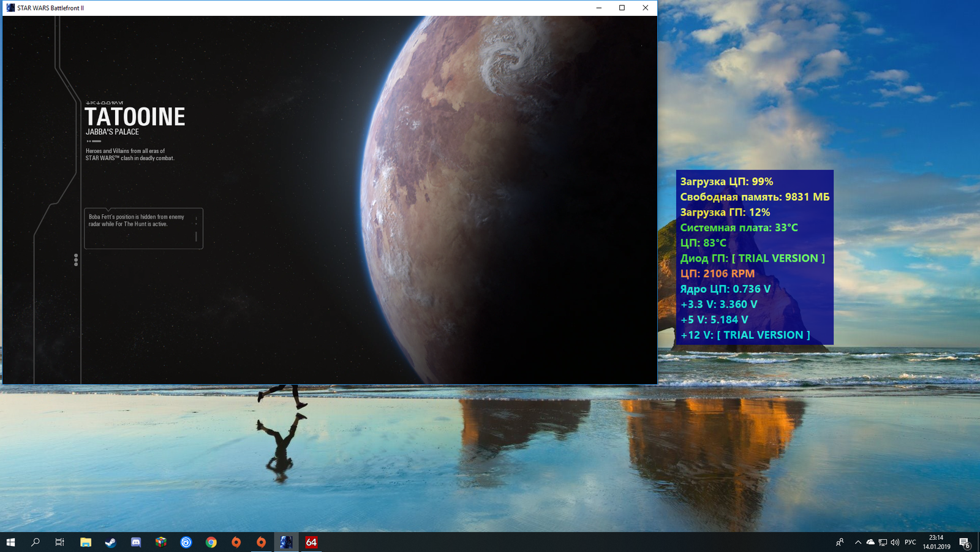Click the +3.3 V: 3.360 V line
The height and width of the screenshot is (552, 980).
[719, 304]
